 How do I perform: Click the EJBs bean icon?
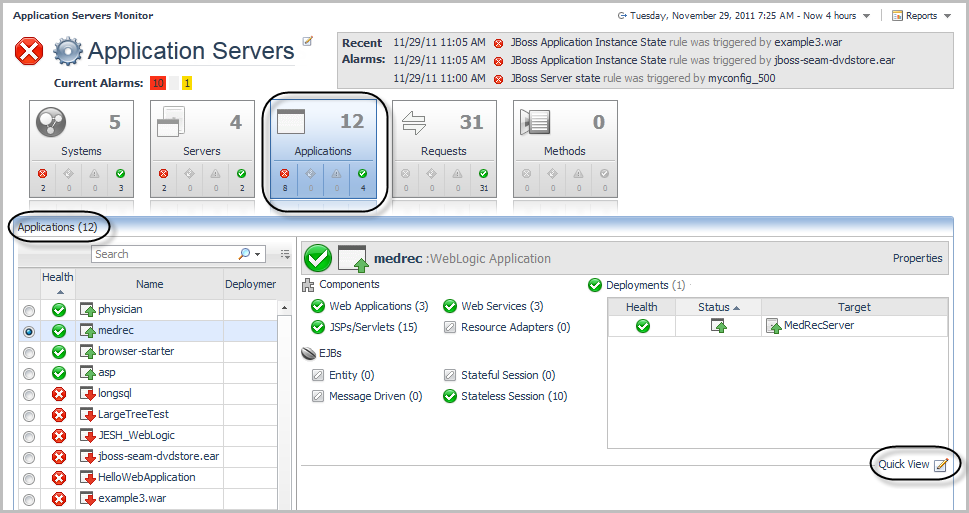[308, 354]
